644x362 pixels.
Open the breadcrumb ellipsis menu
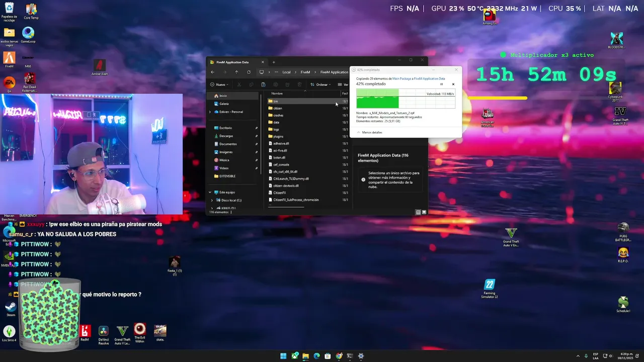click(x=276, y=72)
